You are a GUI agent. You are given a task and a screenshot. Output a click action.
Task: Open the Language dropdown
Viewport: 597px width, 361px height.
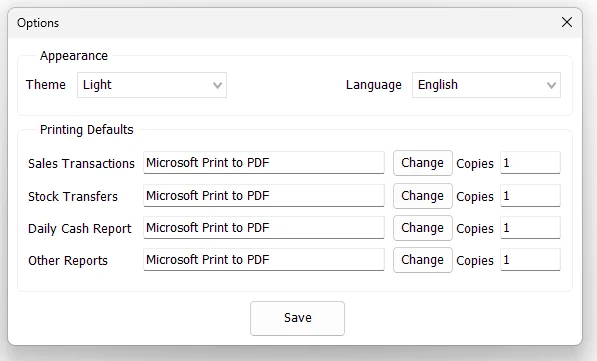486,85
